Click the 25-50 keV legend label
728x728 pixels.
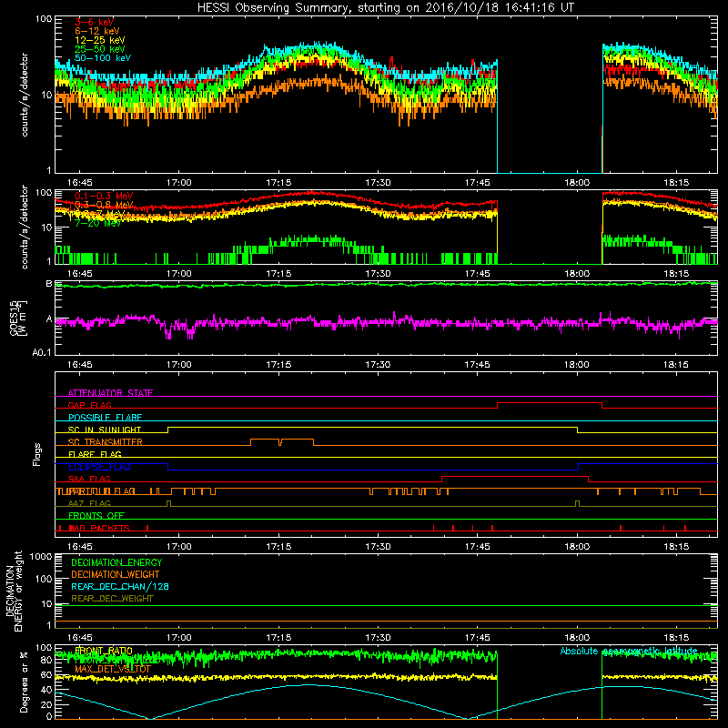click(x=100, y=49)
